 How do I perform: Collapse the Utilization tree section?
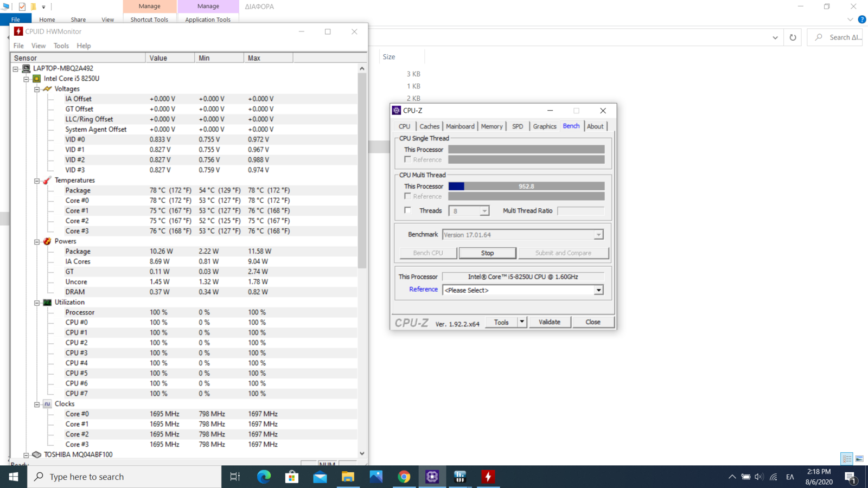(37, 303)
